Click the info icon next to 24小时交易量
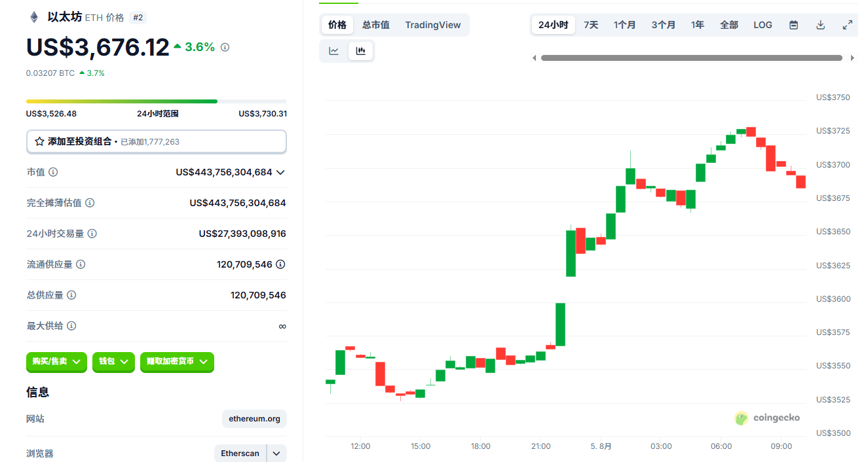This screenshot has width=868, height=462. click(92, 234)
